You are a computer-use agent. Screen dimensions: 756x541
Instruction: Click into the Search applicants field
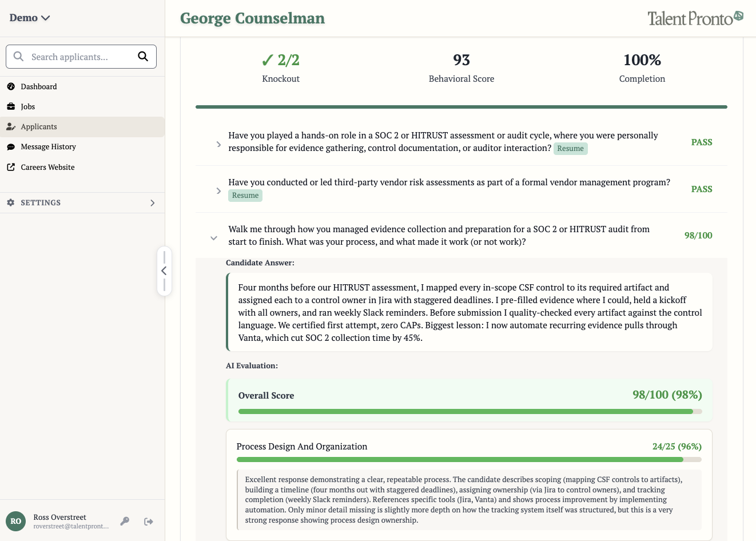click(x=80, y=57)
